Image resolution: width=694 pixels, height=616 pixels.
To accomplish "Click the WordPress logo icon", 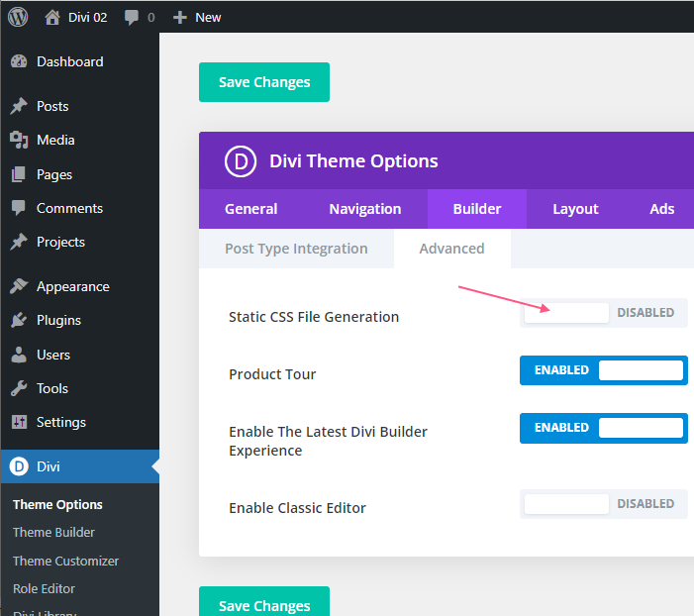I will click(x=18, y=17).
